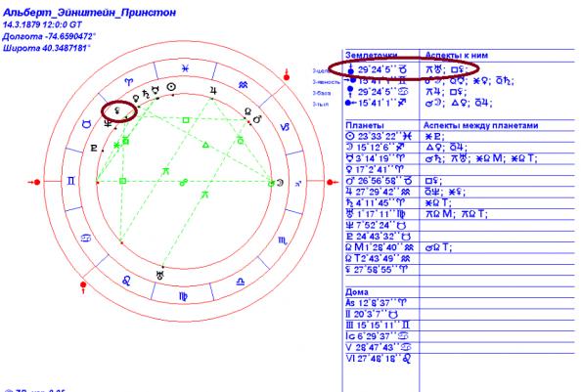Click the Sun glyph in the chart wheel
The height and width of the screenshot is (392, 581).
click(x=171, y=87)
